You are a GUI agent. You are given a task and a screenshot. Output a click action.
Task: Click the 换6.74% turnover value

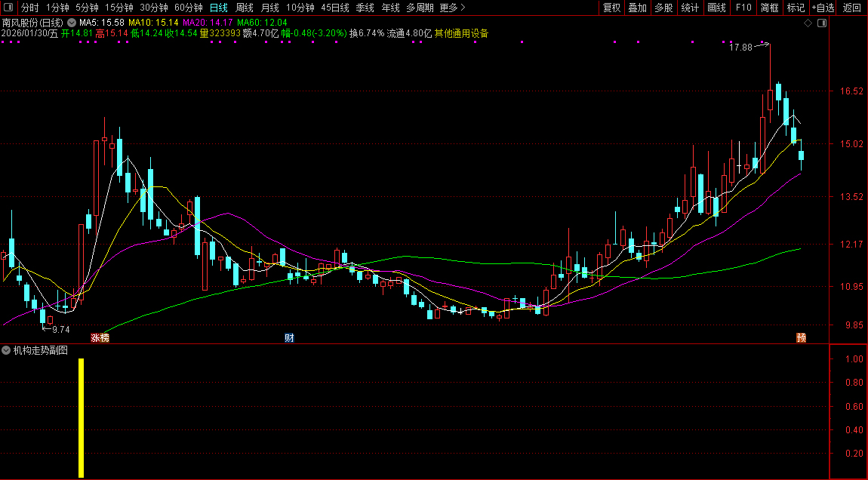pyautogui.click(x=367, y=33)
